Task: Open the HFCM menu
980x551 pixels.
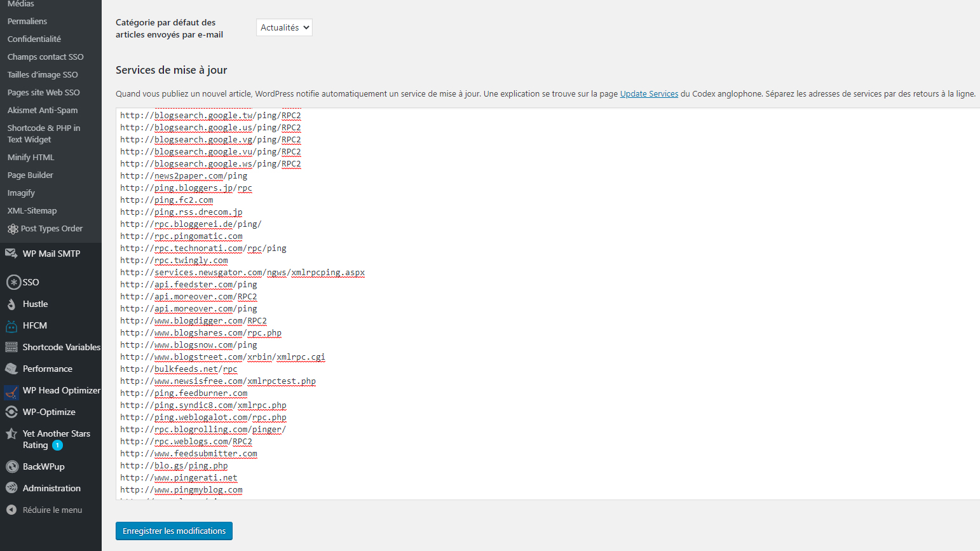Action: [35, 325]
